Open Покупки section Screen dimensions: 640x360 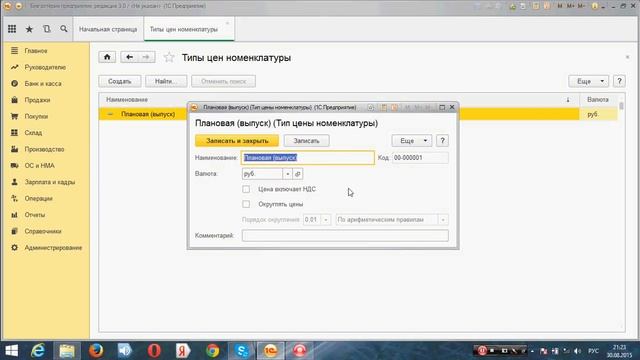(36, 116)
